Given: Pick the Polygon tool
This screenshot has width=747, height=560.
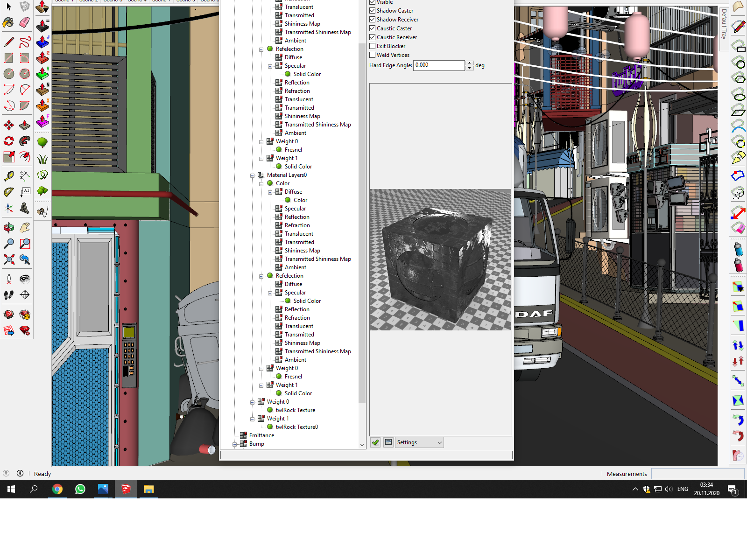Looking at the screenshot, I should coord(25,74).
